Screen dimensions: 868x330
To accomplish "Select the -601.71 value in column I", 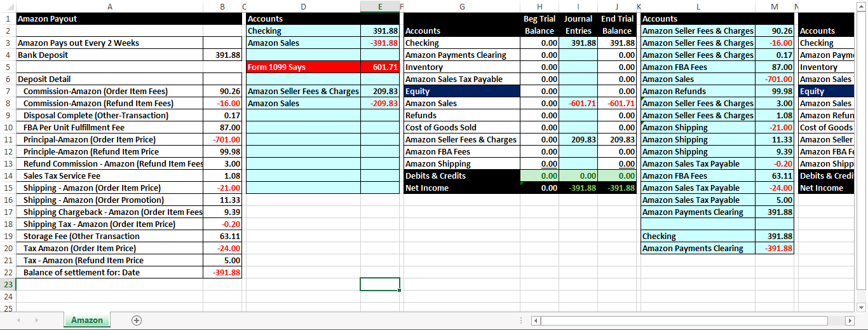I will tap(578, 103).
